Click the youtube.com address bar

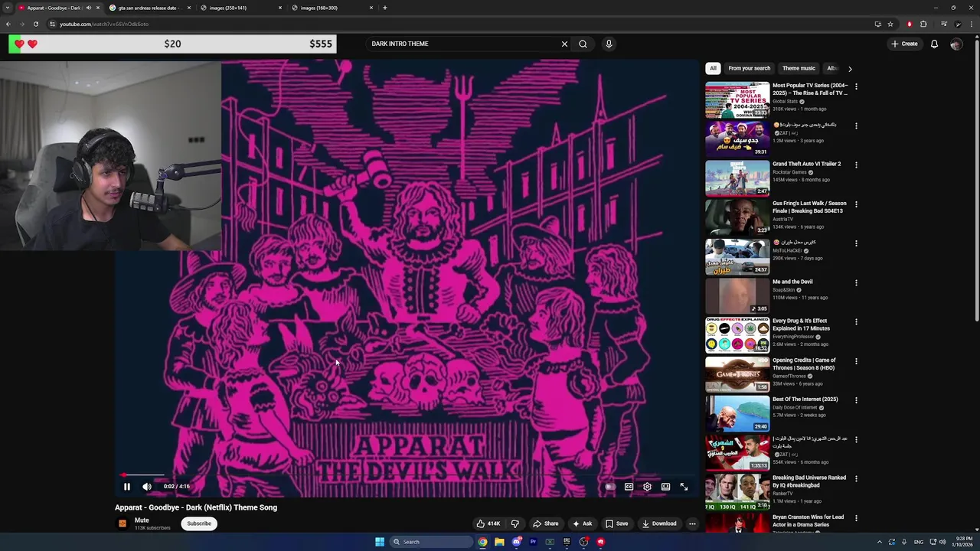pos(459,24)
